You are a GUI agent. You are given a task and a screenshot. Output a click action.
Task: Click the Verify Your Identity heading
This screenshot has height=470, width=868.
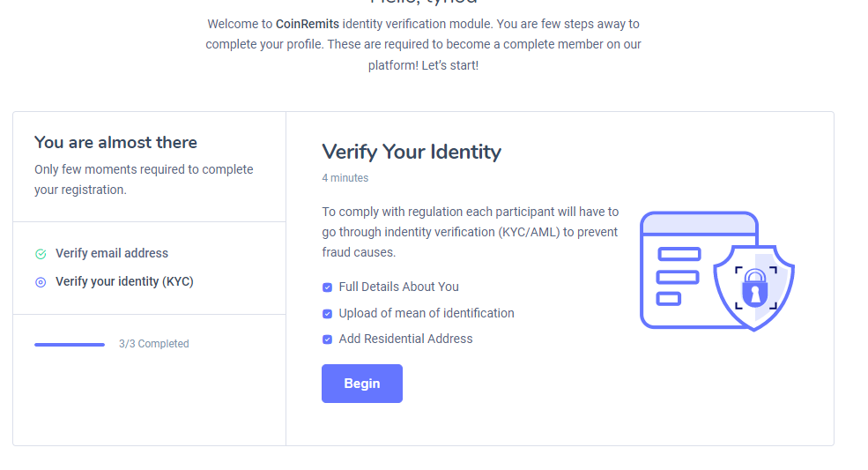[x=412, y=152]
